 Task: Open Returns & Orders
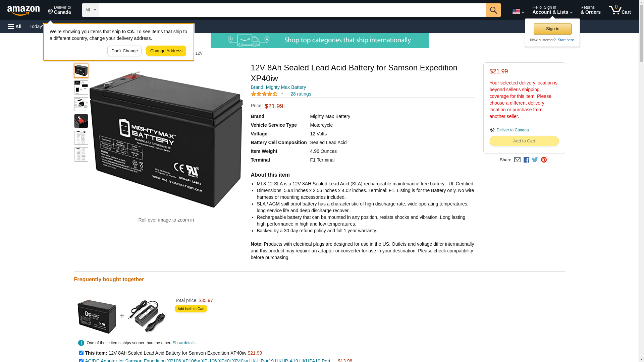(x=590, y=10)
